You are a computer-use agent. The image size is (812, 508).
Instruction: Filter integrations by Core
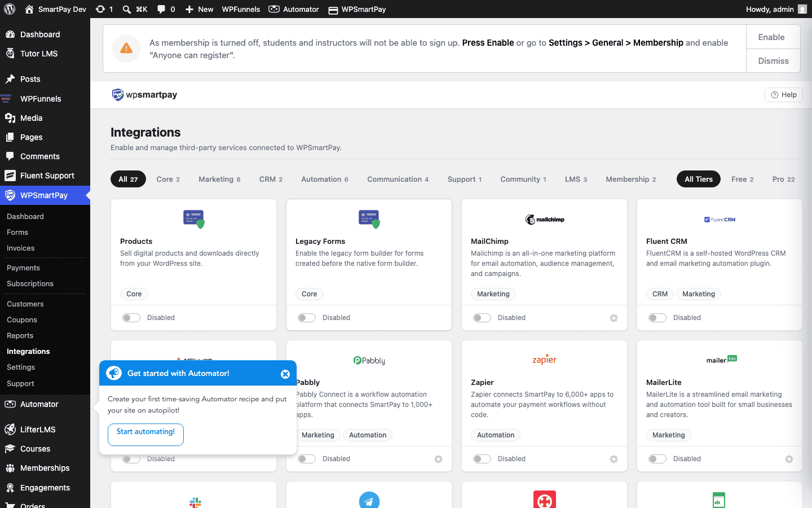pos(168,179)
